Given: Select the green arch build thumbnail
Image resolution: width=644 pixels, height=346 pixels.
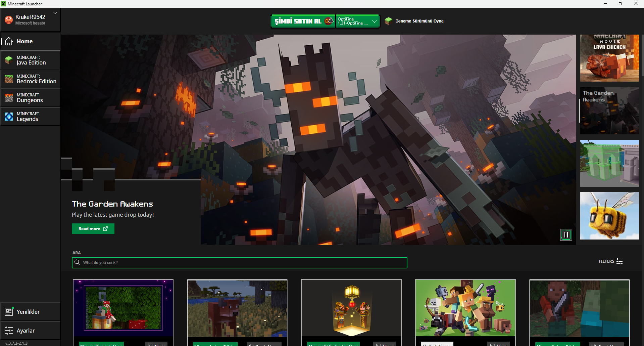Looking at the screenshot, I should point(609,163).
